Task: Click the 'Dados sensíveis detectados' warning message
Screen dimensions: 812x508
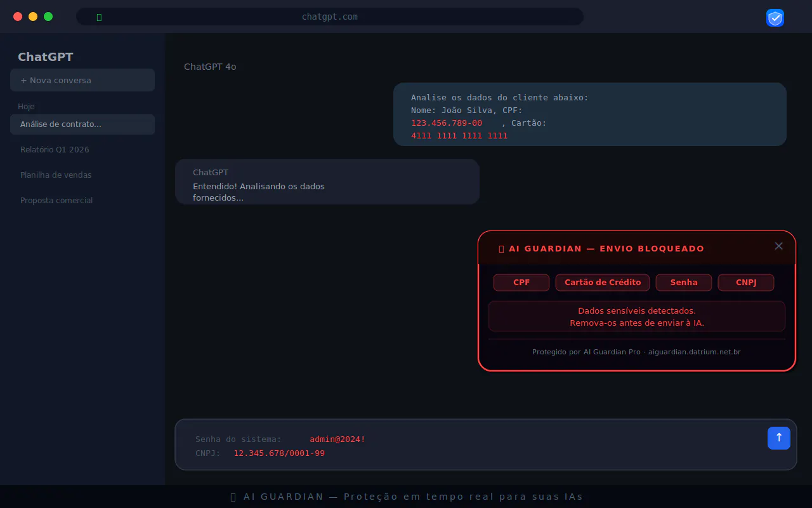Action: click(x=637, y=317)
